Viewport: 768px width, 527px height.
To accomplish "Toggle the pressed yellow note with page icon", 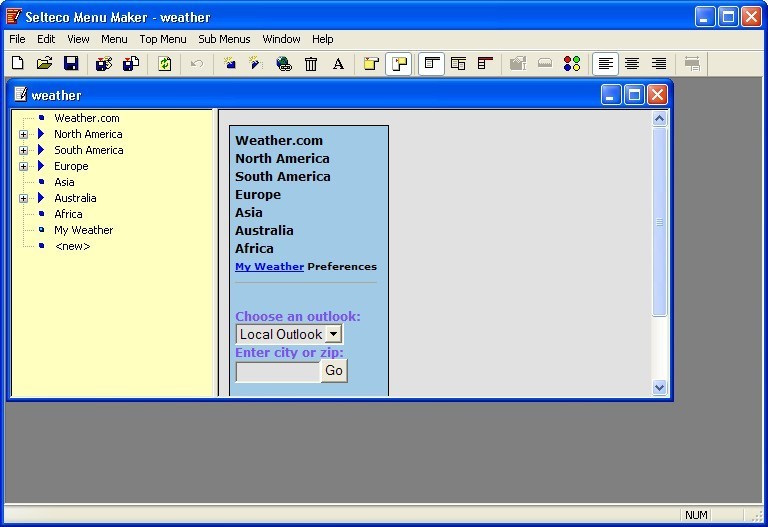I will (x=399, y=64).
